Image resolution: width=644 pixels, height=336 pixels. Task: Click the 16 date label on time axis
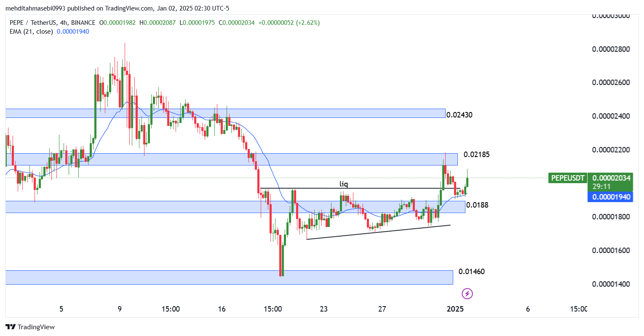222,309
